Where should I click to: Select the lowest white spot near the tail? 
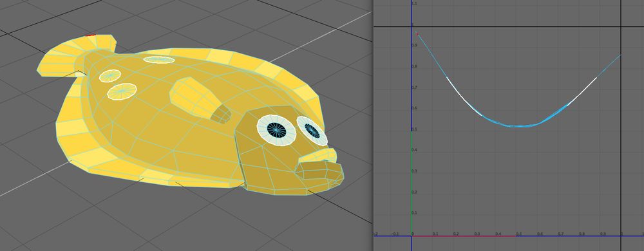[x=122, y=91]
